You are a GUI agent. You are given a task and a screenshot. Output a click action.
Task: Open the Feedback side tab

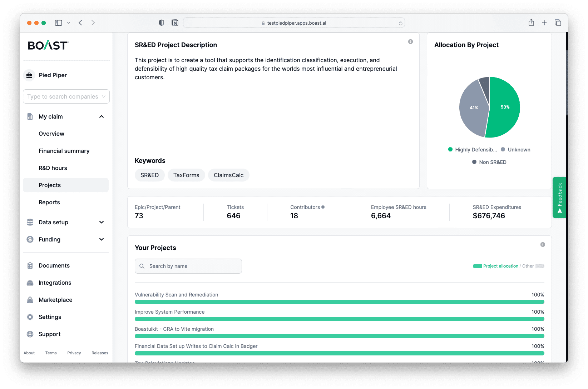pyautogui.click(x=559, y=197)
